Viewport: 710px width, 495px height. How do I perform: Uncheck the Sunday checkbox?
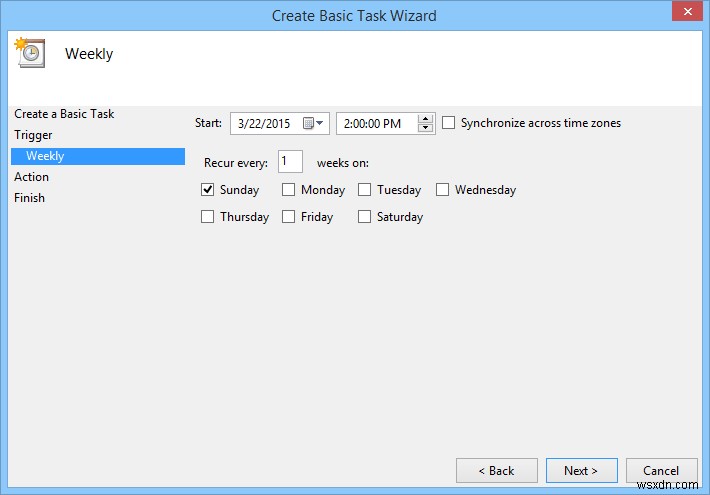point(207,190)
